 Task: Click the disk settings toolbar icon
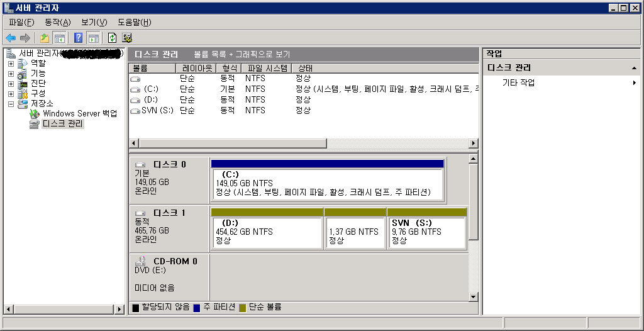click(x=127, y=38)
